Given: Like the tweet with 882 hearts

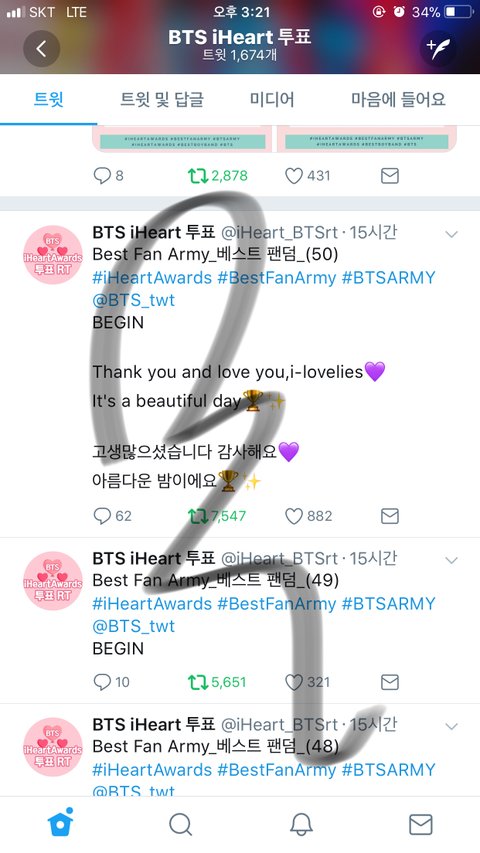Looking at the screenshot, I should tap(294, 516).
